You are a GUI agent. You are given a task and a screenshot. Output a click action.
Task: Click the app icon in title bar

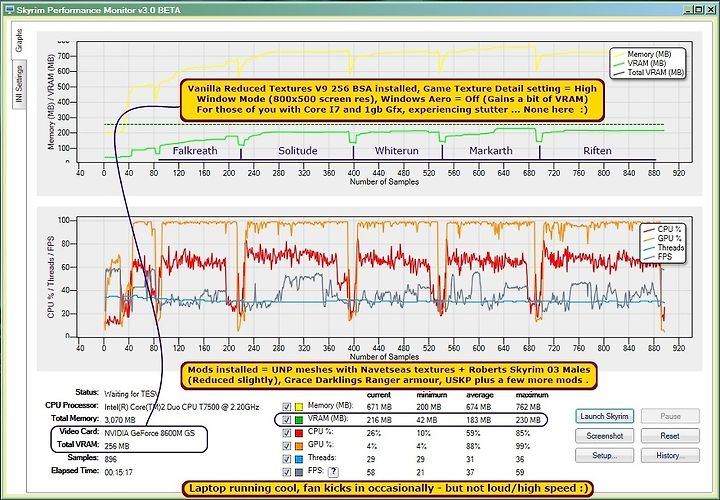click(9, 10)
